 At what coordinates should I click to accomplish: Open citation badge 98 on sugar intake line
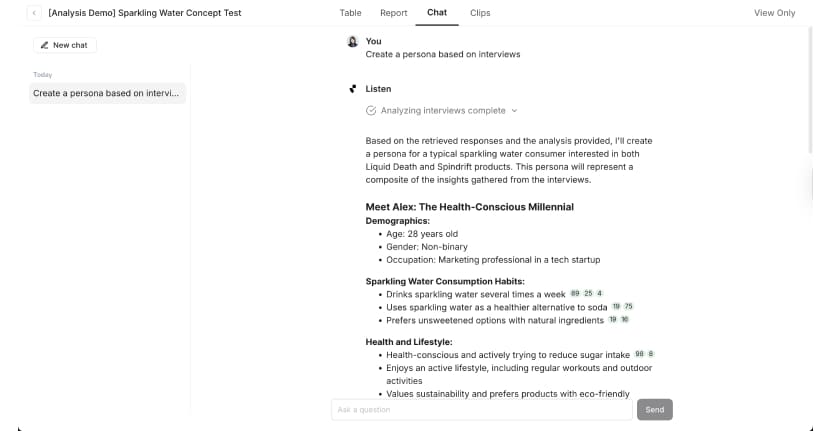click(638, 354)
